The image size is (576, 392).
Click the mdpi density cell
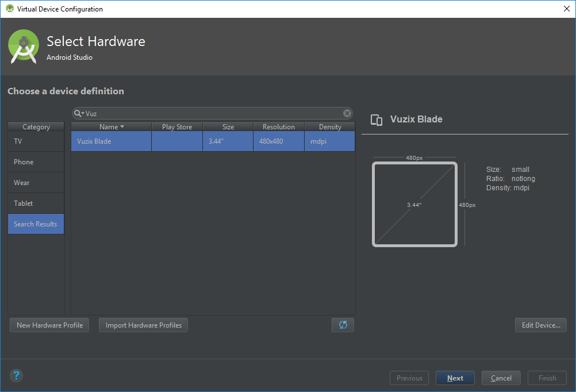330,141
